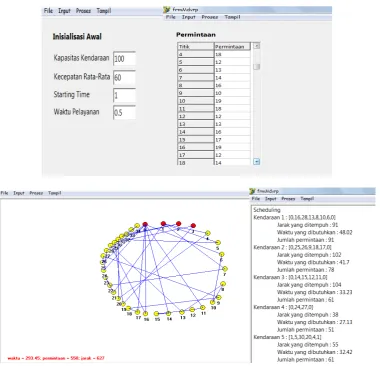
Task: Click the Permintaan table scrollbar thumb
Action: pyautogui.click(x=256, y=67)
